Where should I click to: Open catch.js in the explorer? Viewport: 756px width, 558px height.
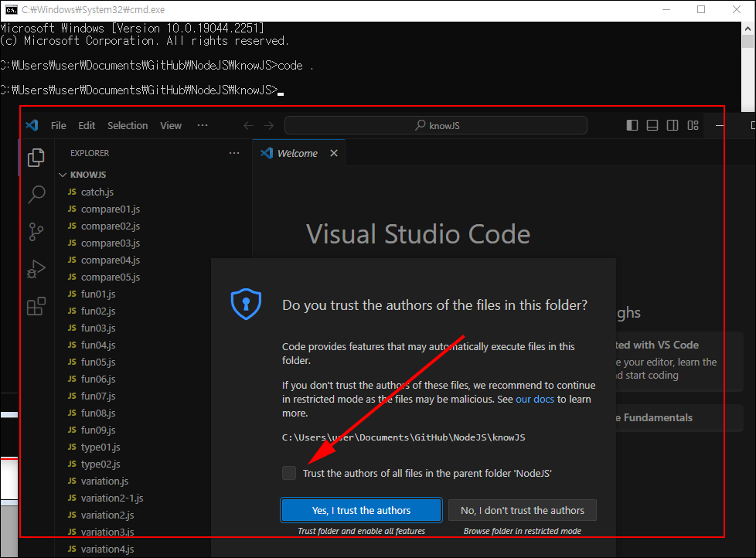(97, 192)
